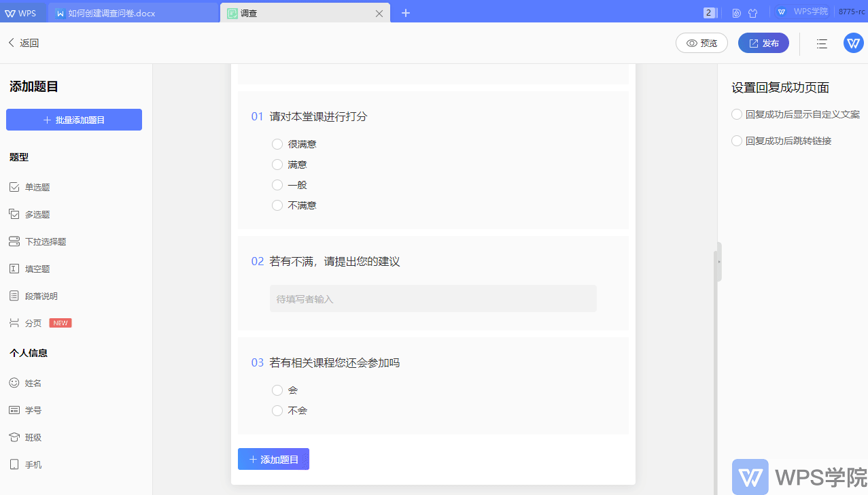Select the 很满意 radio option
Screen dimensions: 868x495
[277, 143]
